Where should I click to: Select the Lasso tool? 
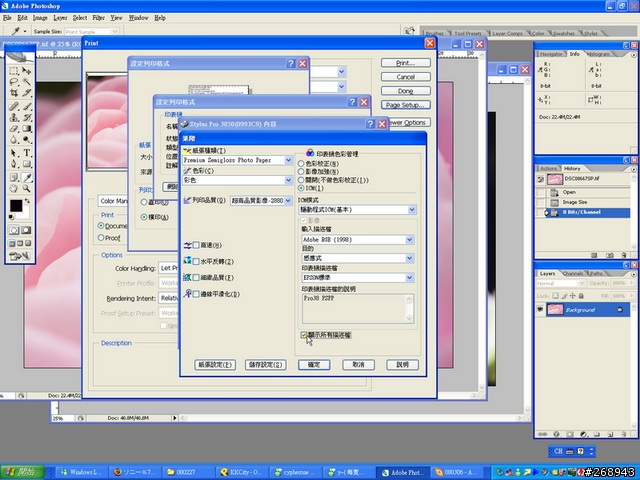pyautogui.click(x=13, y=82)
